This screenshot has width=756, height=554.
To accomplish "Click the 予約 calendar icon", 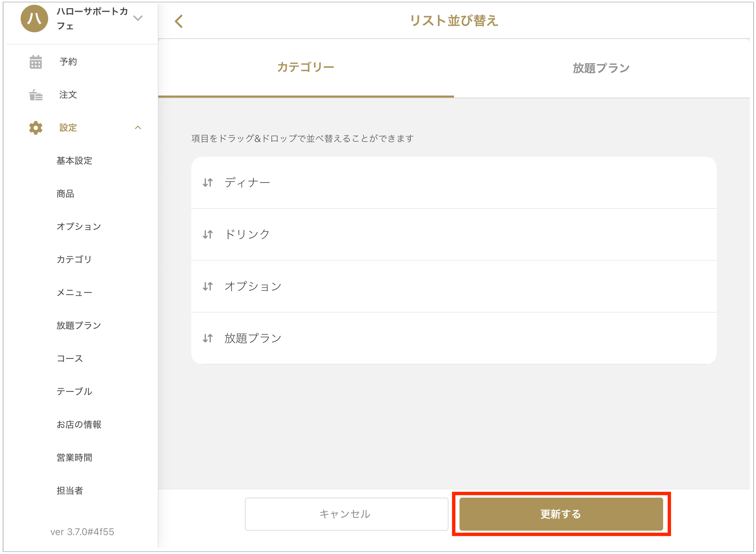I will pyautogui.click(x=36, y=62).
